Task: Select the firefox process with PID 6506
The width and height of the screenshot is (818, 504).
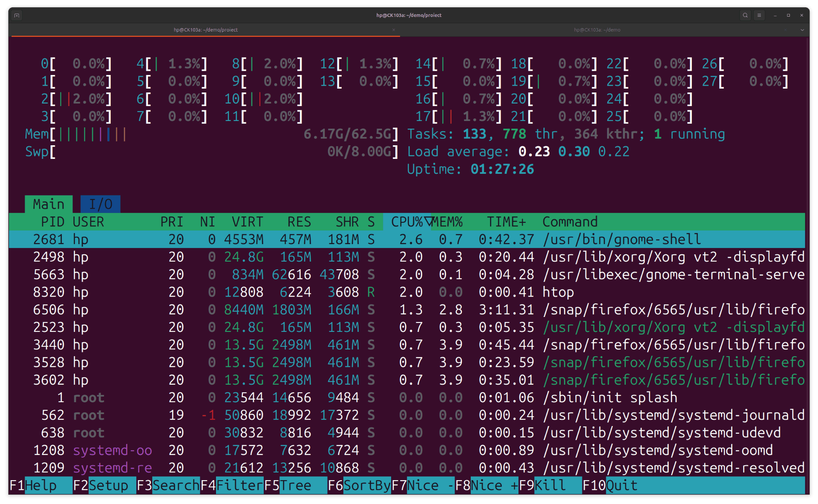Action: click(x=407, y=310)
